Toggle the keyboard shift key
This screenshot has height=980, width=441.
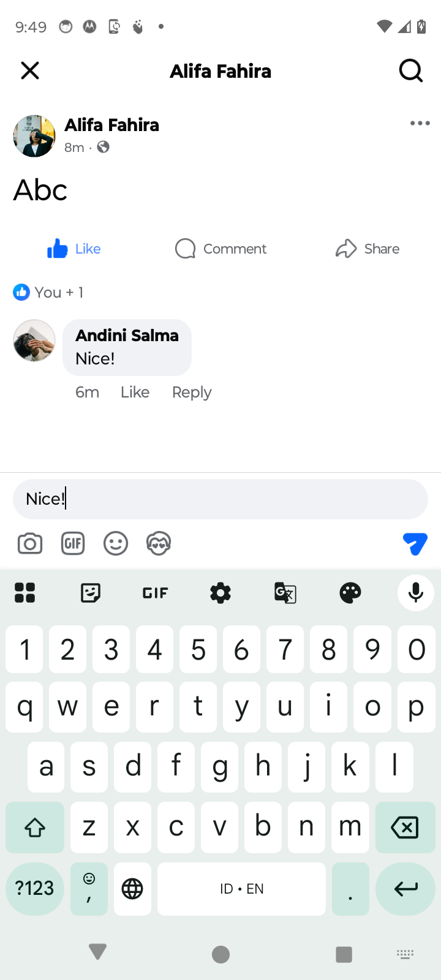(x=35, y=827)
